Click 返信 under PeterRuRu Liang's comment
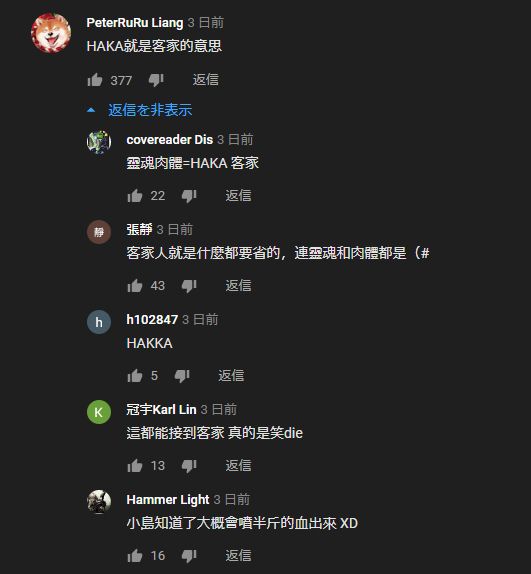Screen dimensions: 531x574 [206, 80]
